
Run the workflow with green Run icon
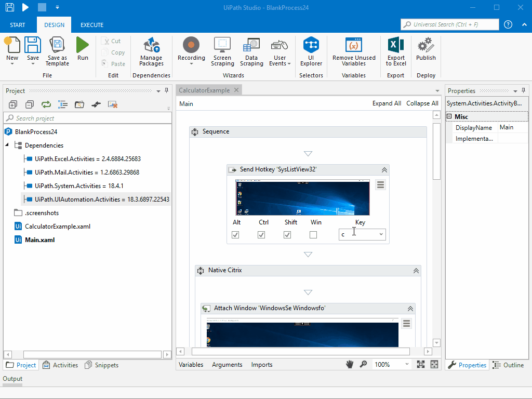tap(83, 45)
